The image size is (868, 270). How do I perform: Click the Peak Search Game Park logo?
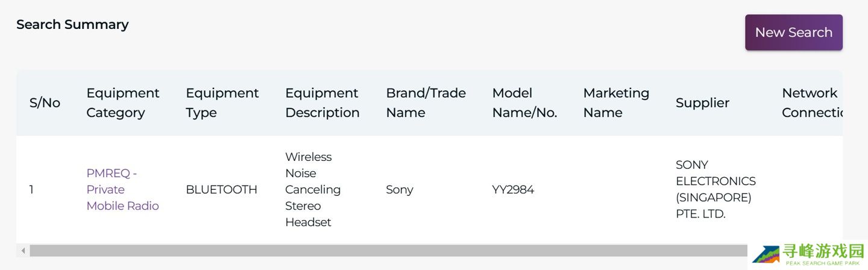pos(808,255)
